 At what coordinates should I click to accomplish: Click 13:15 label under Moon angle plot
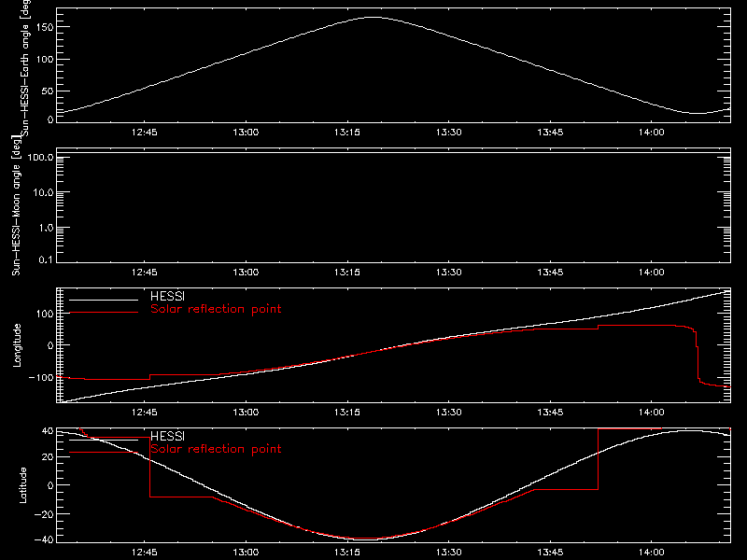coord(347,273)
